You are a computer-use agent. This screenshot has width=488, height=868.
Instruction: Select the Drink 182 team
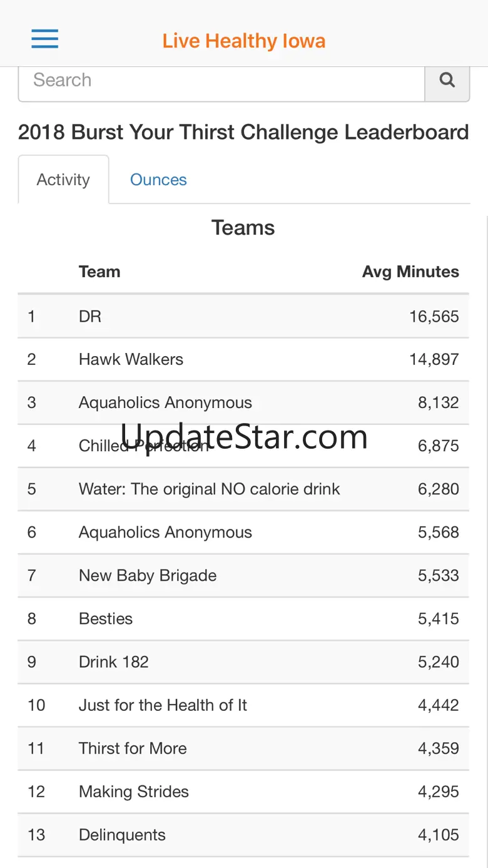pyautogui.click(x=243, y=661)
